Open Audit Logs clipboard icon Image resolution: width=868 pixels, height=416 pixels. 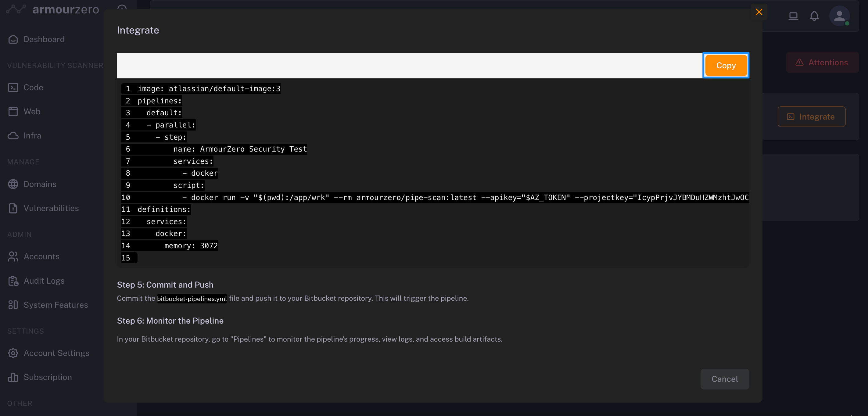(x=13, y=281)
